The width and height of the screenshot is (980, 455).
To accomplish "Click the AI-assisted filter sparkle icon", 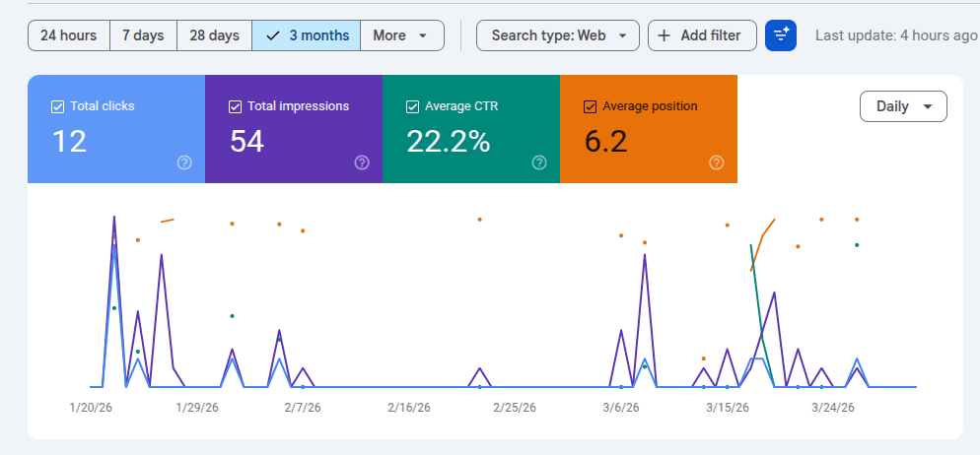I will [781, 35].
